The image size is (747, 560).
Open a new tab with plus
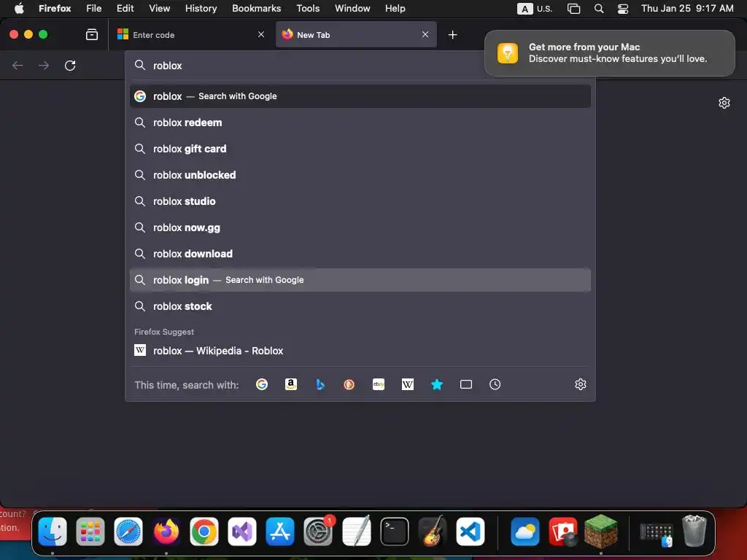(452, 35)
